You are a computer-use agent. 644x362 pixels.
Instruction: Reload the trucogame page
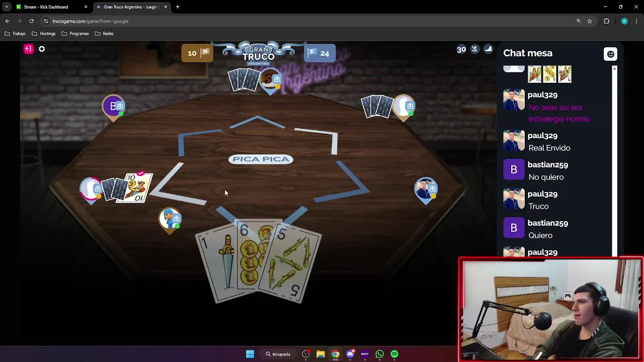(x=31, y=21)
